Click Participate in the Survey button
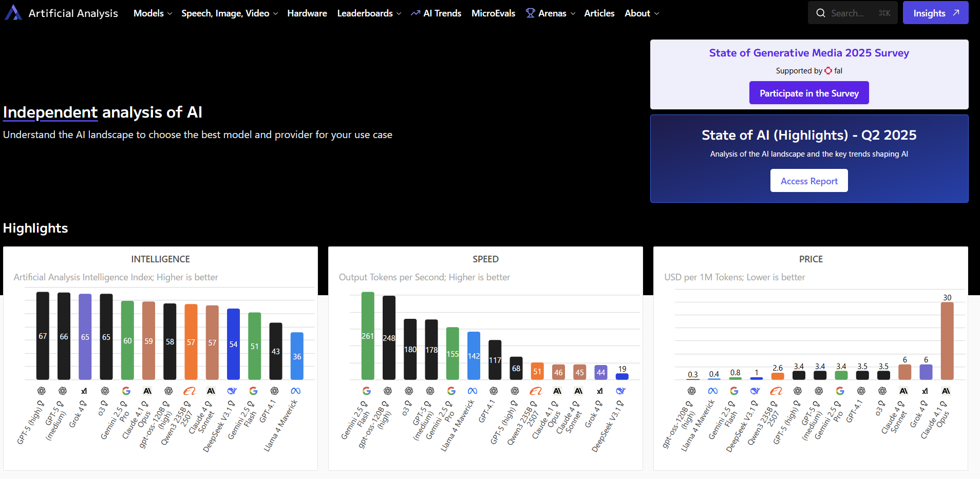Screen dimensions: 980x479 click(x=809, y=93)
